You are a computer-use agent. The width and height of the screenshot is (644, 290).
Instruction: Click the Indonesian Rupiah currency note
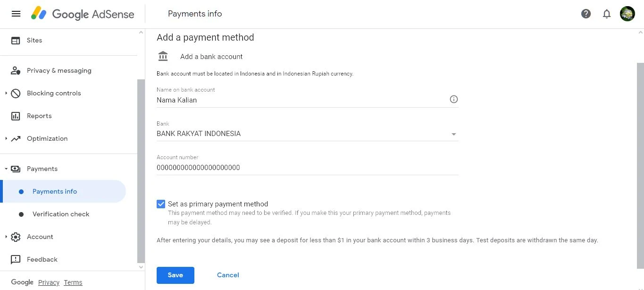pos(255,74)
